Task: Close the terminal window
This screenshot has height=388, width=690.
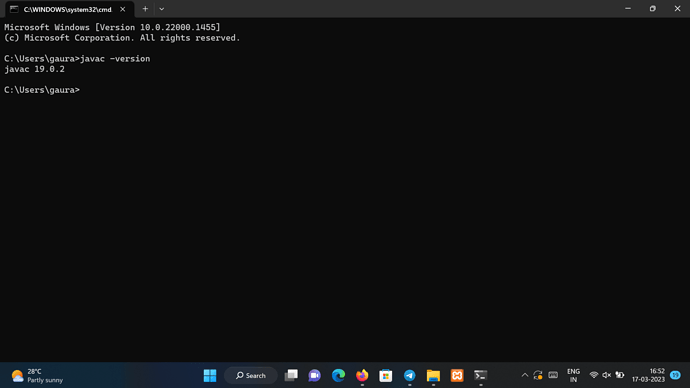Action: click(x=677, y=8)
